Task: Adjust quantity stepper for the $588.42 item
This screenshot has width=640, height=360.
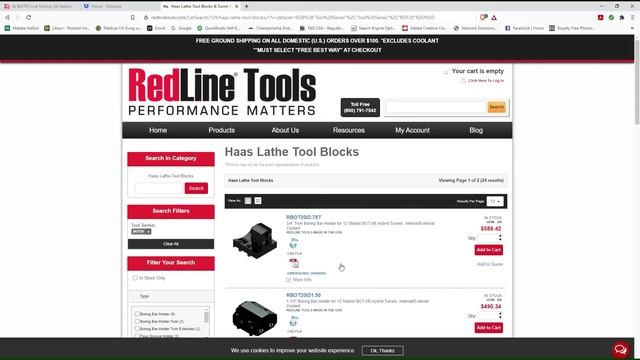Action: (500, 238)
